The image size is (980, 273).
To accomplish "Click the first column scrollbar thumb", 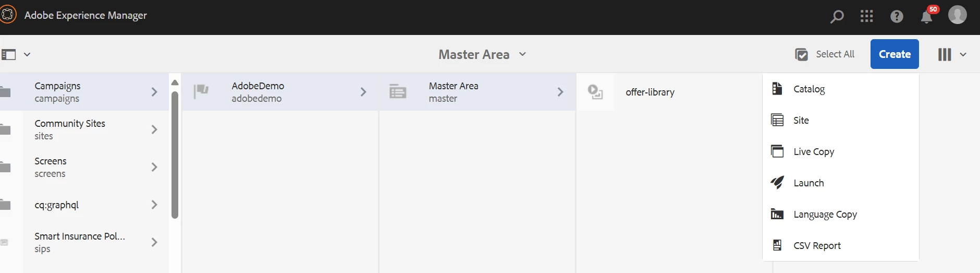I will 175,155.
